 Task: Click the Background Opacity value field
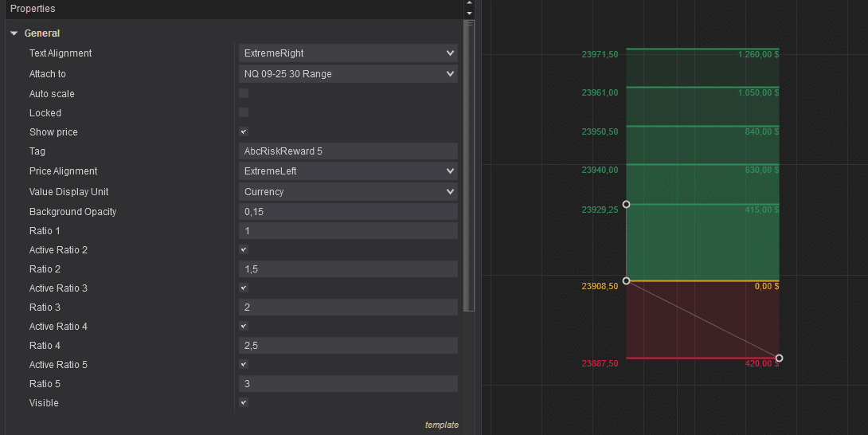tap(348, 212)
